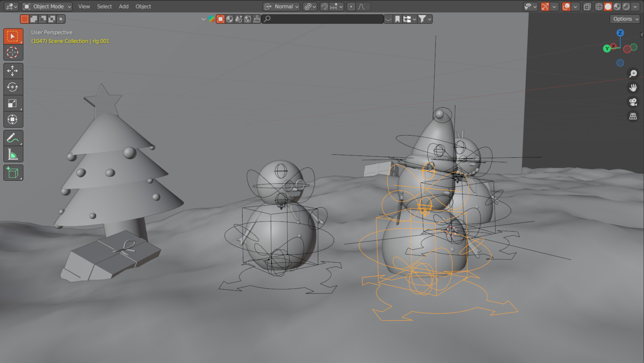Click the zoom view magnifier icon
Viewport: 644px width, 363px height.
coord(633,73)
